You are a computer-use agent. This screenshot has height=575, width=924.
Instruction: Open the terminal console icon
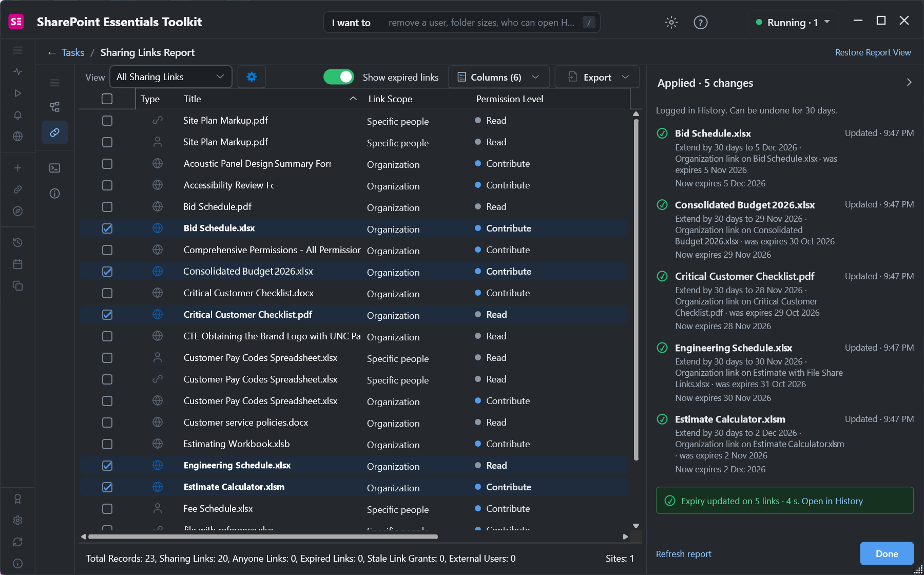click(54, 168)
